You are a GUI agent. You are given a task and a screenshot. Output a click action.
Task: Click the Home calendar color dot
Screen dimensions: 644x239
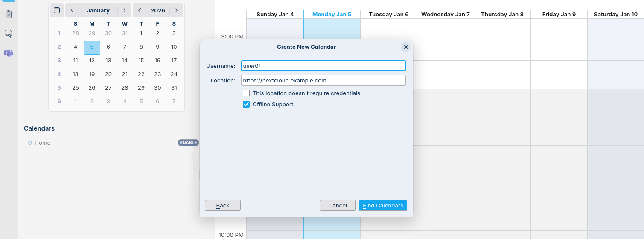pyautogui.click(x=30, y=143)
